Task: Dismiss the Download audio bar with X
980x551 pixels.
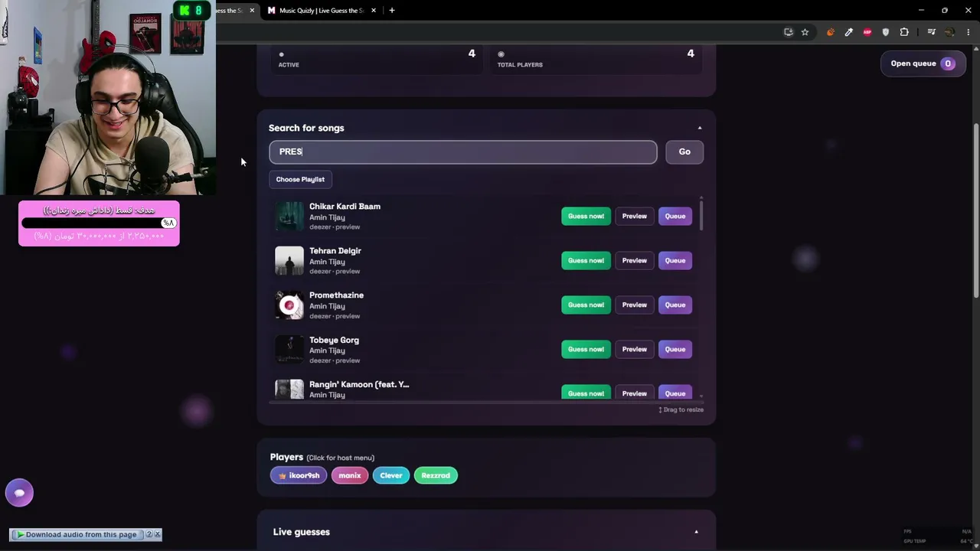Action: pos(158,534)
